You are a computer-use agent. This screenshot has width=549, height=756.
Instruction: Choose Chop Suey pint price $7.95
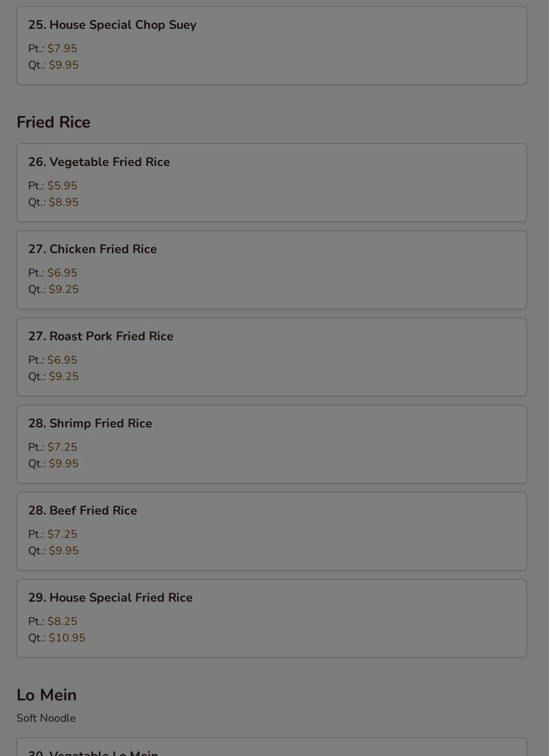(62, 48)
